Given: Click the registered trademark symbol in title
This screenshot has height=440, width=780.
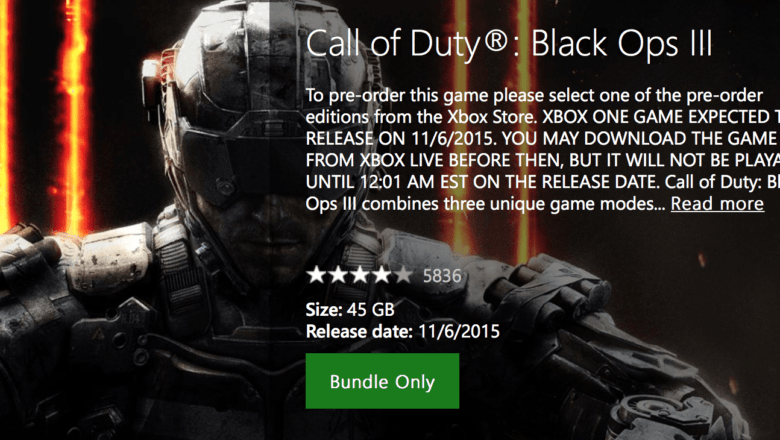Looking at the screenshot, I should 494,41.
